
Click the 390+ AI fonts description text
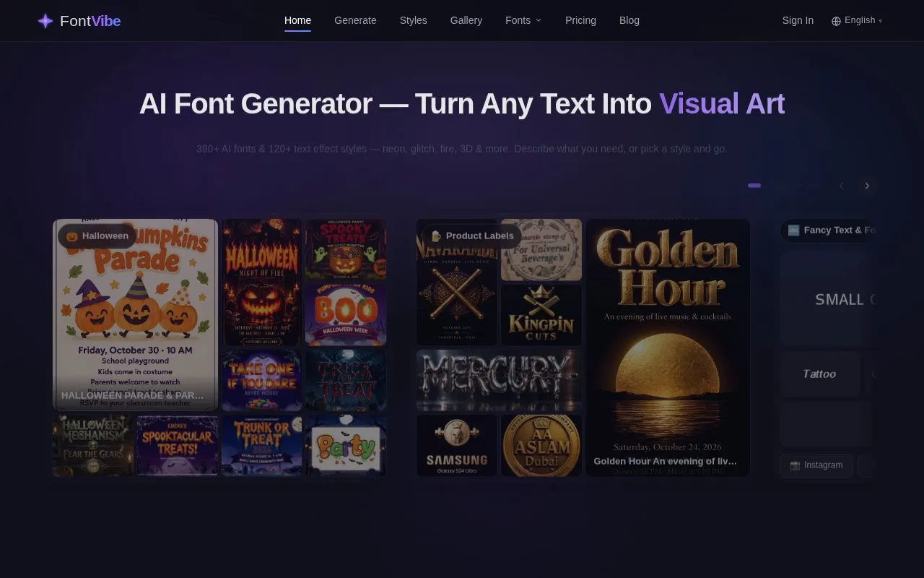462,149
